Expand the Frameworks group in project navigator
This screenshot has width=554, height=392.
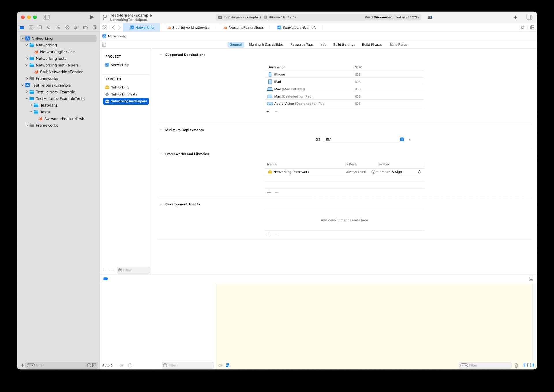[27, 78]
